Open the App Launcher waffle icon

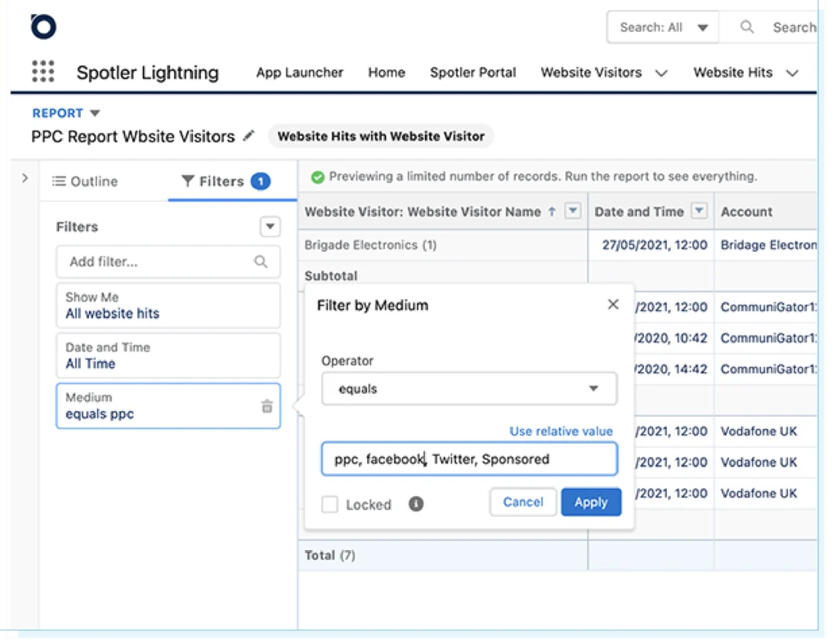click(x=43, y=72)
